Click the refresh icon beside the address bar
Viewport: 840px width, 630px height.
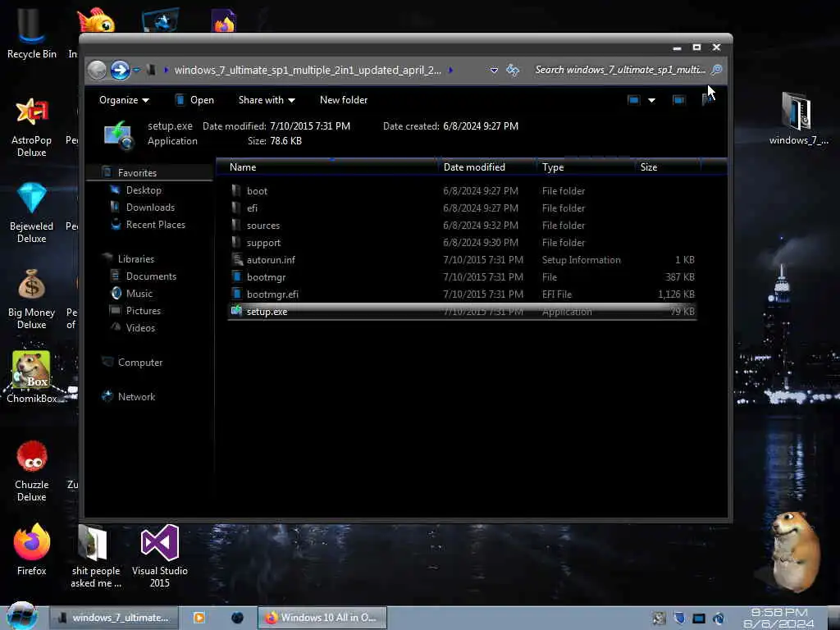point(513,71)
